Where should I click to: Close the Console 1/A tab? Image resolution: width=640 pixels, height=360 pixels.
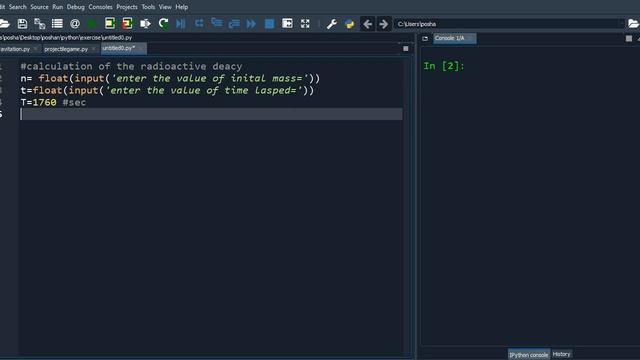(x=470, y=38)
